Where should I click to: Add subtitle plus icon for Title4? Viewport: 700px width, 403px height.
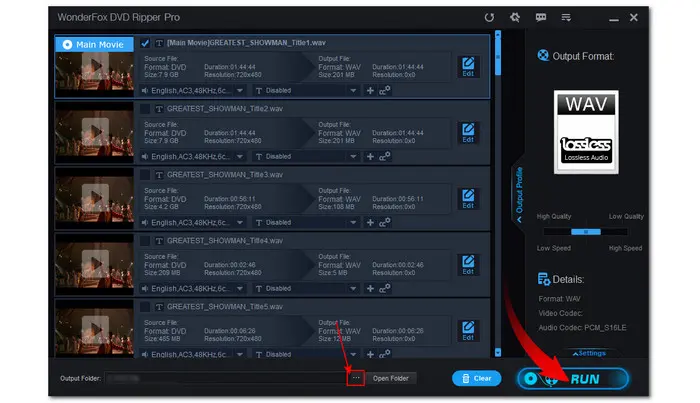[x=370, y=289]
